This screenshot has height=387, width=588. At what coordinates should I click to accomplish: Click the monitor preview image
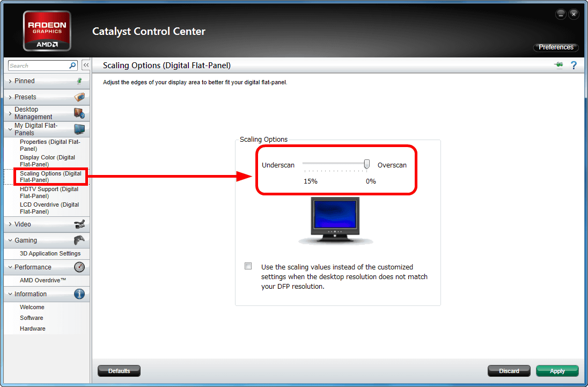[335, 221]
